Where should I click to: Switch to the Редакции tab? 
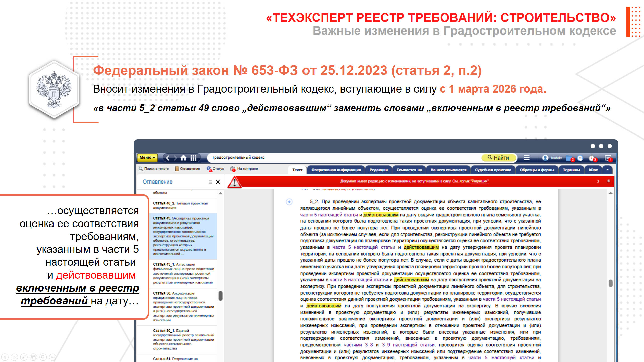pos(378,170)
